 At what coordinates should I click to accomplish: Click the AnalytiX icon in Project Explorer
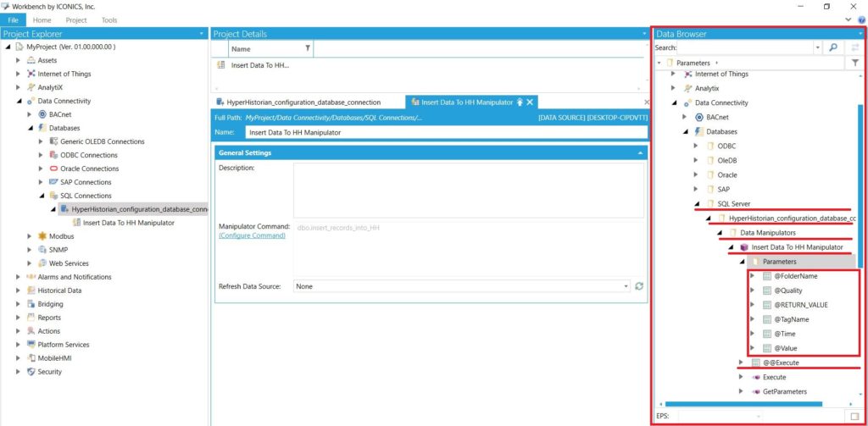pos(31,87)
